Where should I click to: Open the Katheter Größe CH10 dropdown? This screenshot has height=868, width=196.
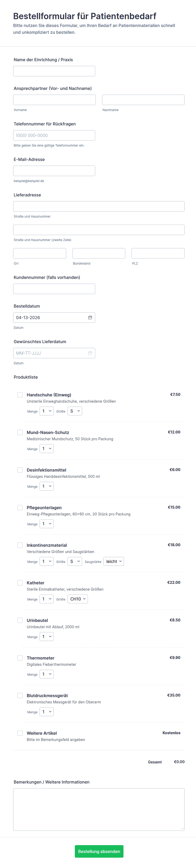pos(78,599)
